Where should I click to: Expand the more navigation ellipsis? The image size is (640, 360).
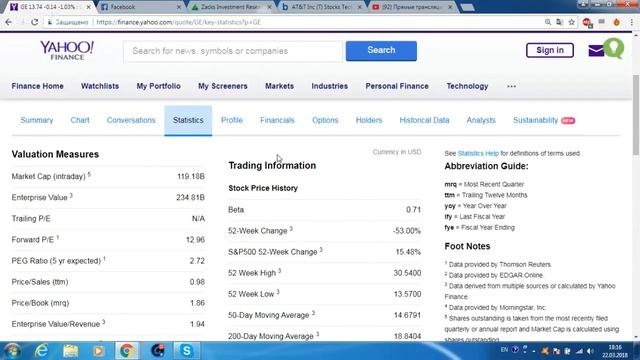[511, 86]
